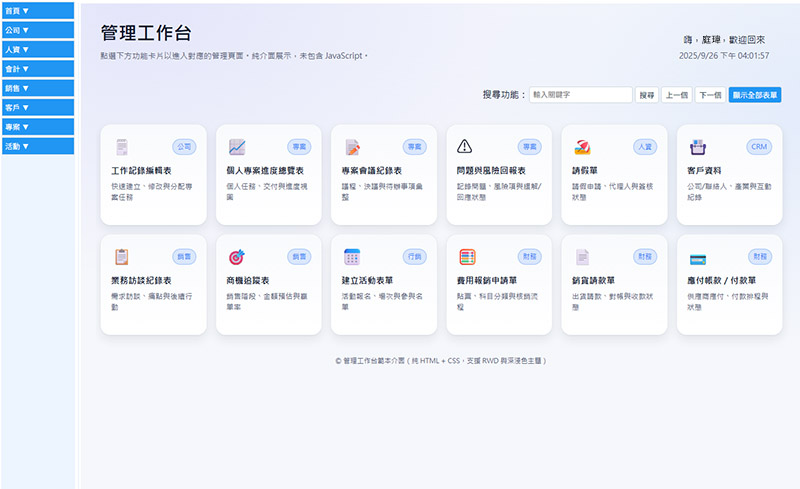Viewport: 800px width, 489px height.
Task: Click the beach umbrella icon on 請假單 card
Action: (x=582, y=147)
